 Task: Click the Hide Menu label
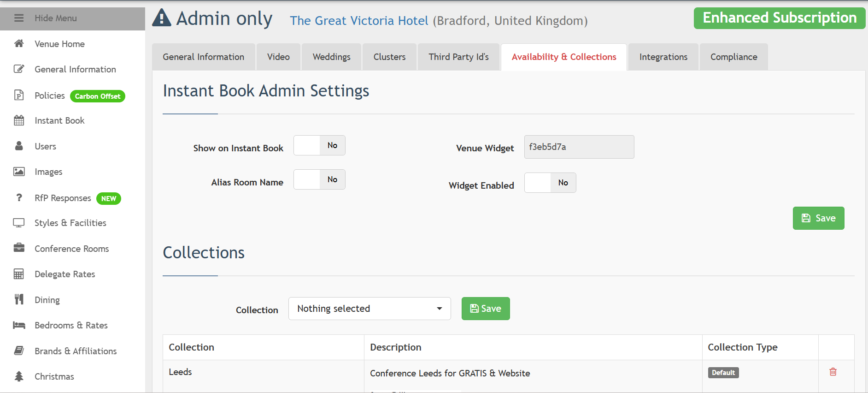56,18
